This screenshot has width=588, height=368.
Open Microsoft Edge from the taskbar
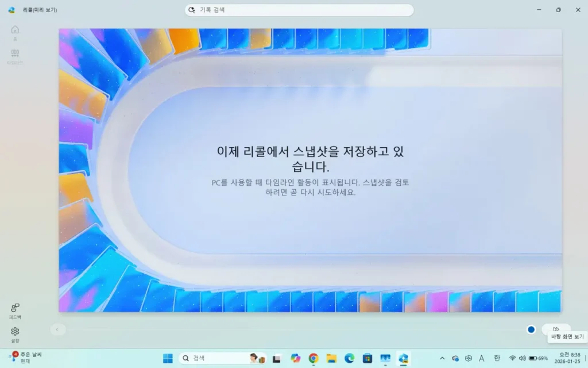[349, 358]
